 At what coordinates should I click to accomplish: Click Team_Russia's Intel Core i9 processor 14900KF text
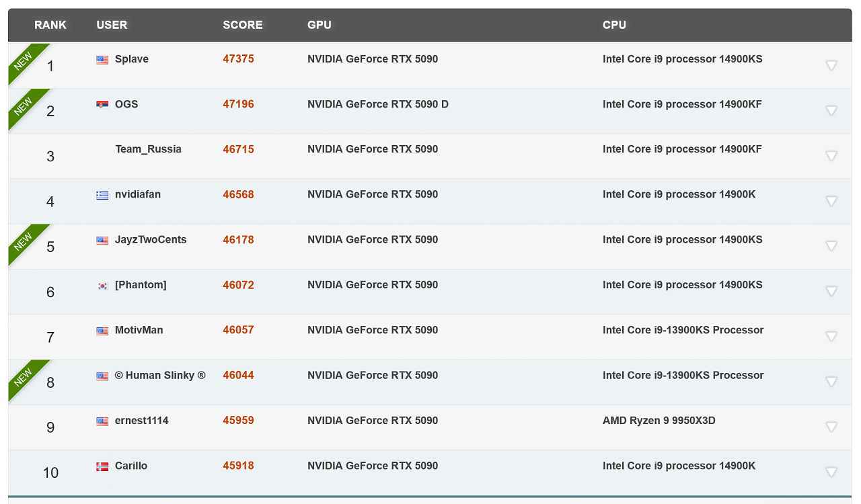[x=683, y=149]
